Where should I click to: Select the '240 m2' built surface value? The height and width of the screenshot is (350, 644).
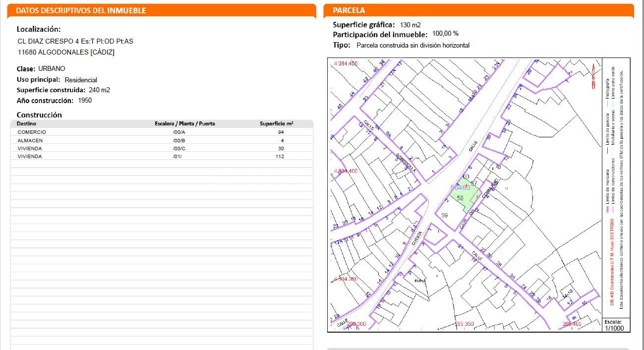tap(99, 90)
